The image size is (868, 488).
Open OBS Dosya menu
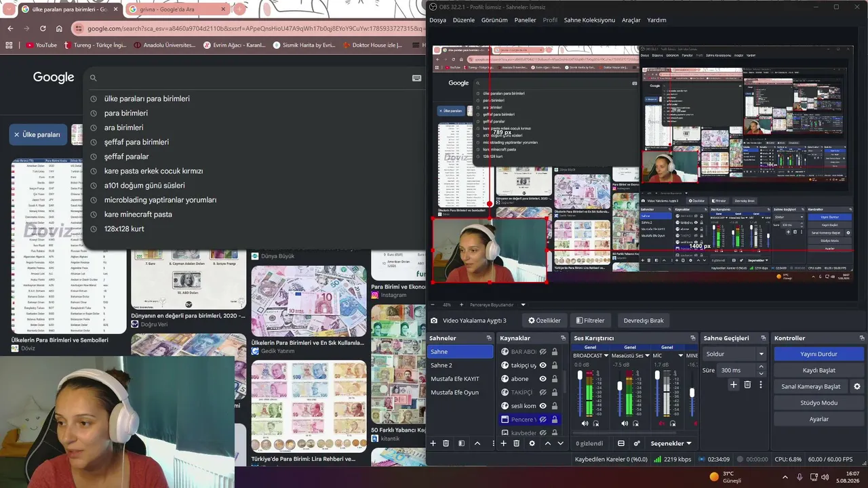pos(437,20)
